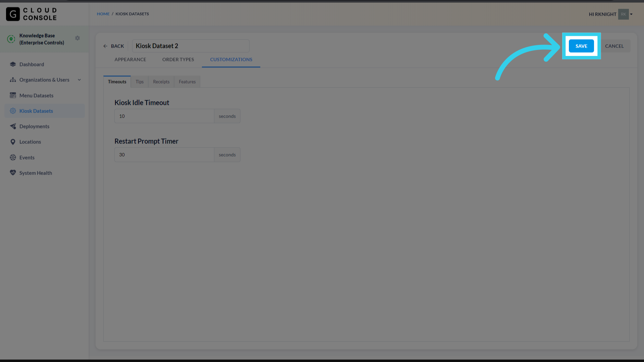The width and height of the screenshot is (644, 362).
Task: Open the Events page
Action: tap(45, 158)
